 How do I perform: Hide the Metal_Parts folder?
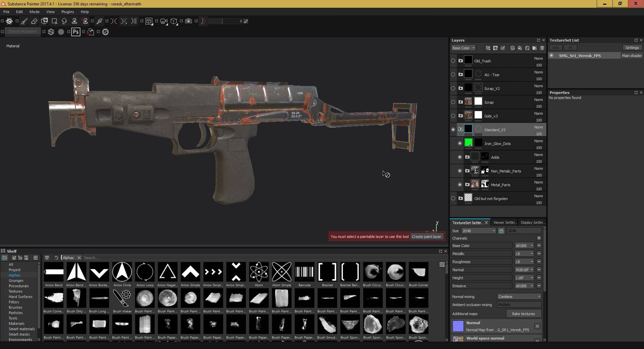coord(460,185)
